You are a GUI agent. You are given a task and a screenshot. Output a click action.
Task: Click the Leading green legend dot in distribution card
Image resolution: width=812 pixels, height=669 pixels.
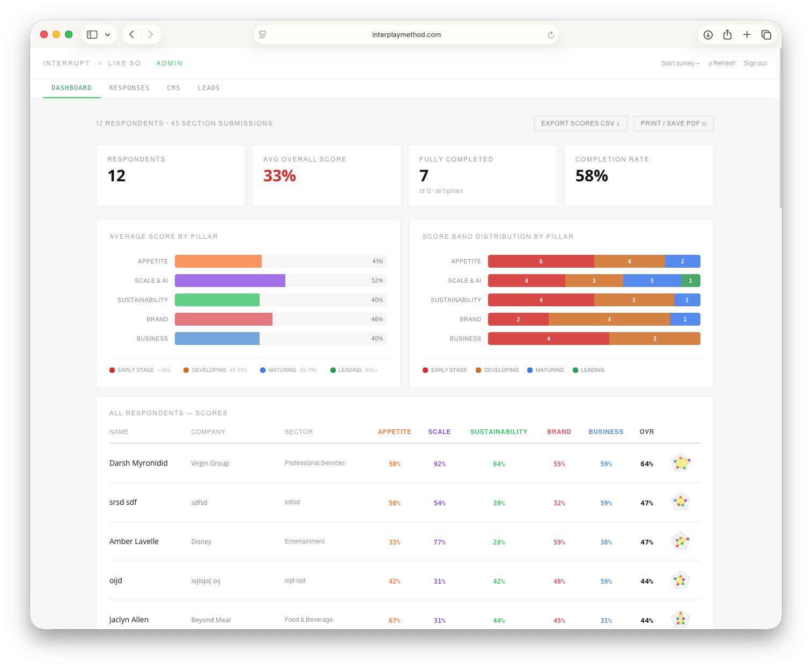pos(575,370)
